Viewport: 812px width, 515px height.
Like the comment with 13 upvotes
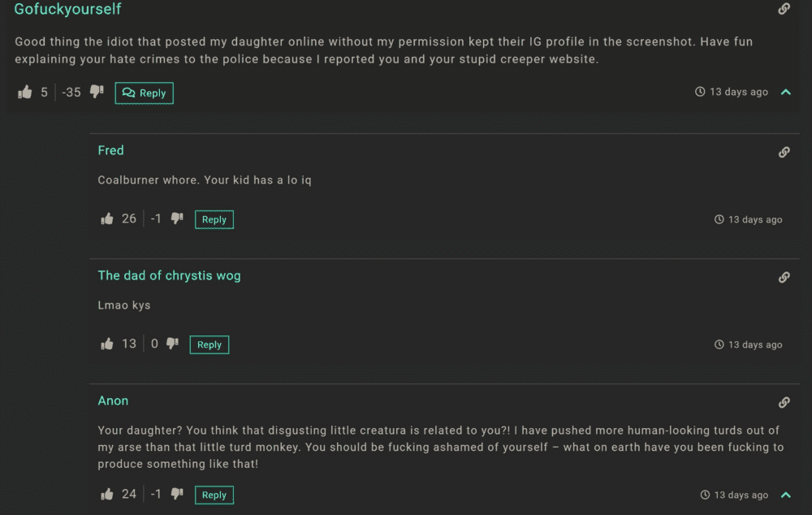106,344
